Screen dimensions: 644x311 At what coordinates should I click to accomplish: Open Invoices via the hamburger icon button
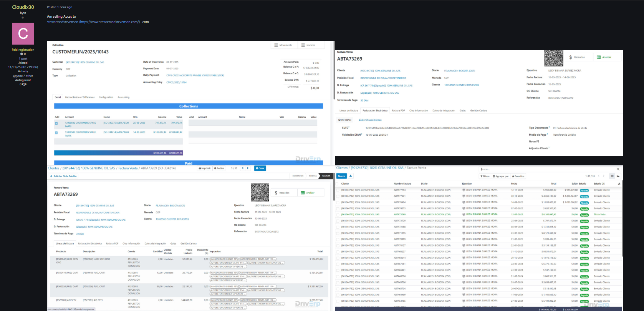(x=303, y=45)
